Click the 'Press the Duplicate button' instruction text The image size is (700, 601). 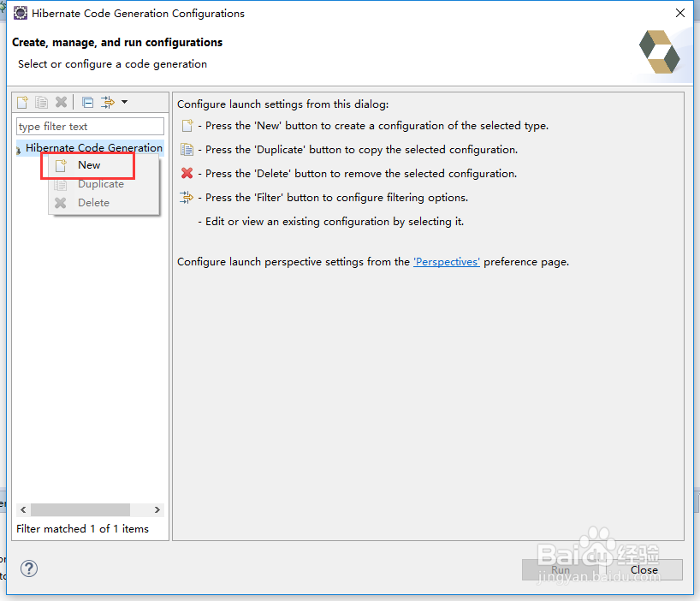click(x=362, y=150)
